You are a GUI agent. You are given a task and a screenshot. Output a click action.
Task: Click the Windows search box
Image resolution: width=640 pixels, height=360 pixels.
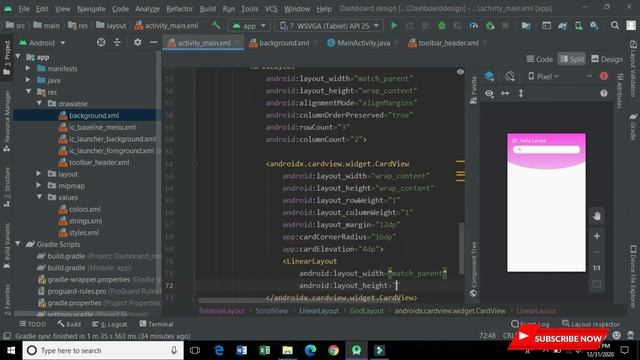click(x=103, y=350)
